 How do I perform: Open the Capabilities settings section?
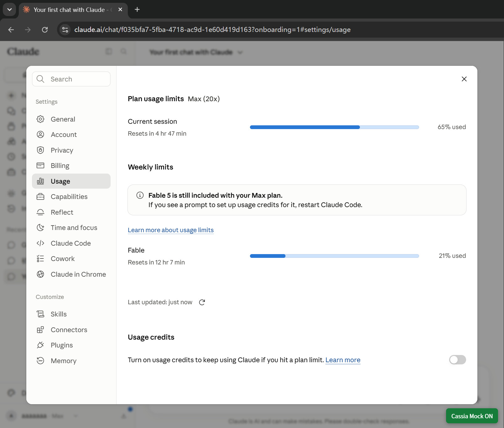(x=71, y=196)
